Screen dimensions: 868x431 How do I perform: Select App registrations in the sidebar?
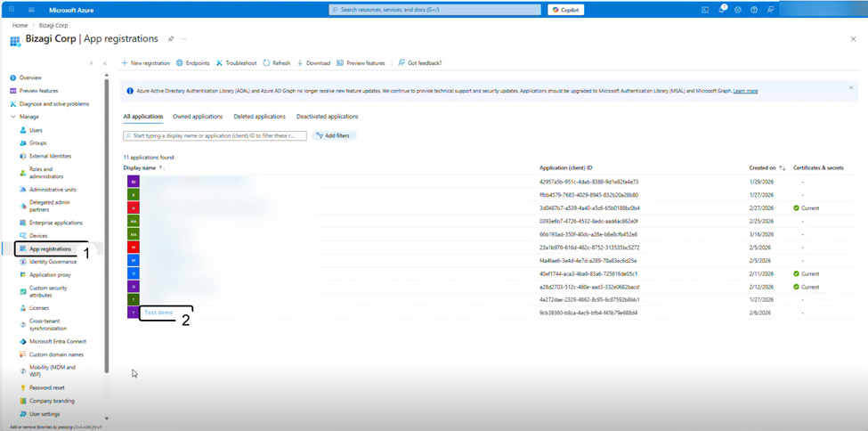(51, 249)
